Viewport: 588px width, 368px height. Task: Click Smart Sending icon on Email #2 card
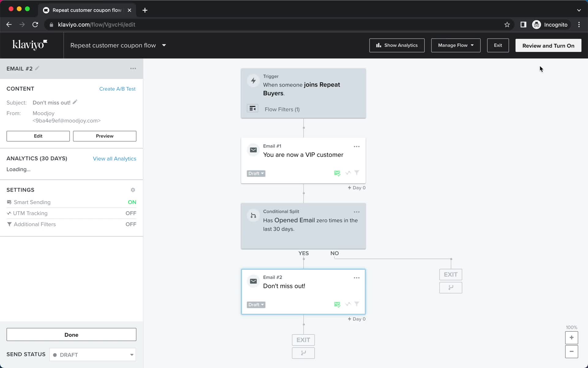click(x=337, y=305)
